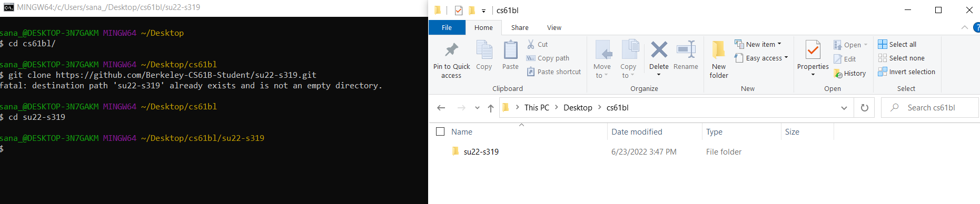Open the File menu tab
Viewport: 980px width, 204px height.
point(447,28)
